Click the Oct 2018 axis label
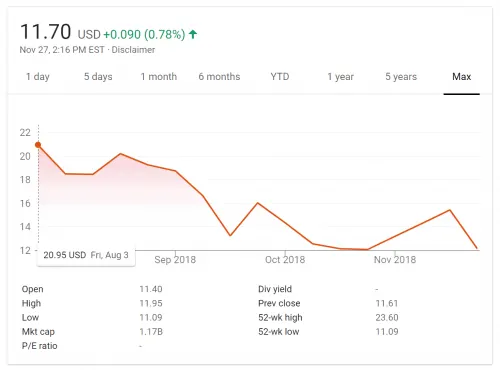This screenshot has height=370, width=500. [285, 260]
